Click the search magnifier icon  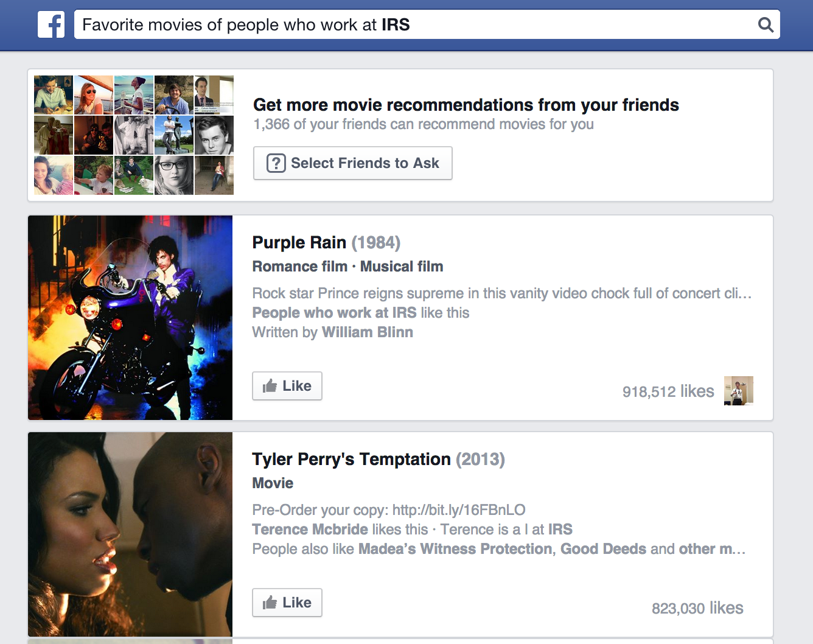coord(766,25)
